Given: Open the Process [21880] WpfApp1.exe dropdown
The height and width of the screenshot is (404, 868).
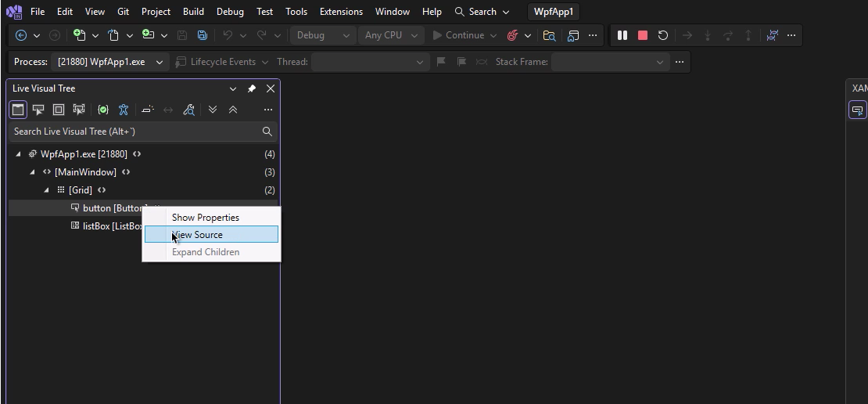Looking at the screenshot, I should [110, 62].
